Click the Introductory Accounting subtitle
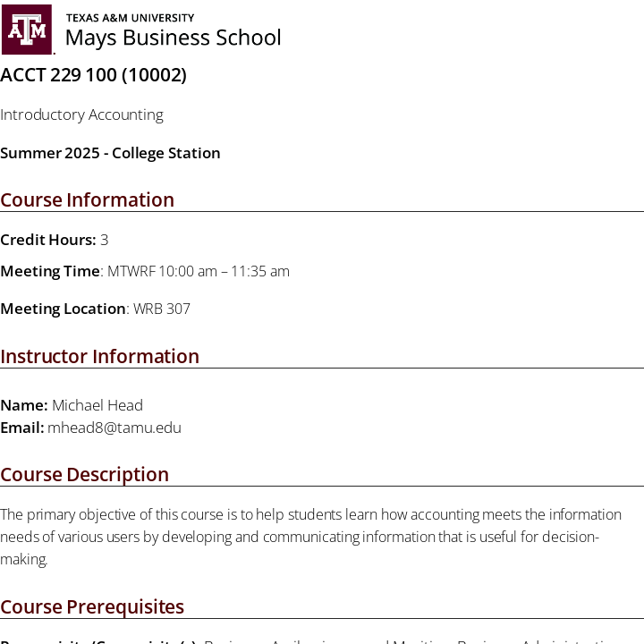Screen dimensions: 644x644 [81, 114]
